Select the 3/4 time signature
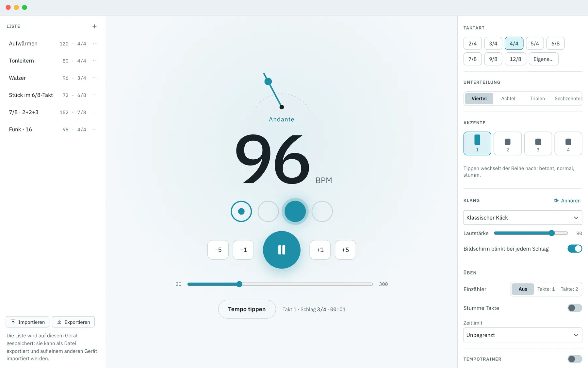 tap(493, 44)
